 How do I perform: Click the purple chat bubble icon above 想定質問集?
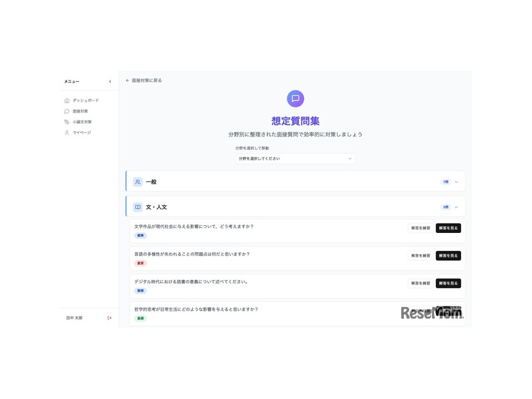295,98
